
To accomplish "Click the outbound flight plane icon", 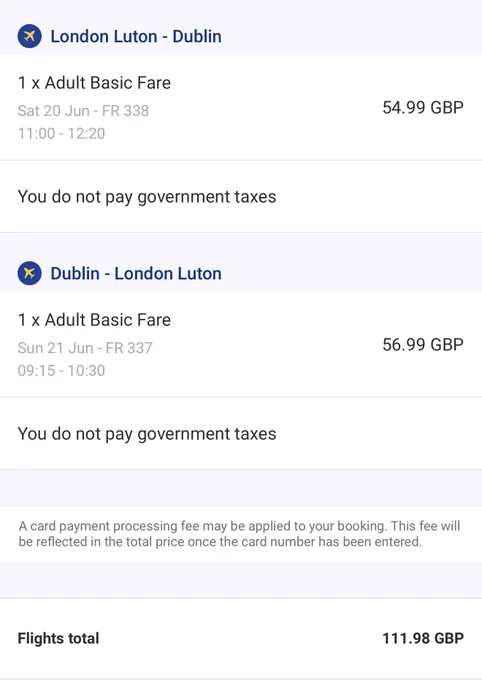I will [30, 36].
